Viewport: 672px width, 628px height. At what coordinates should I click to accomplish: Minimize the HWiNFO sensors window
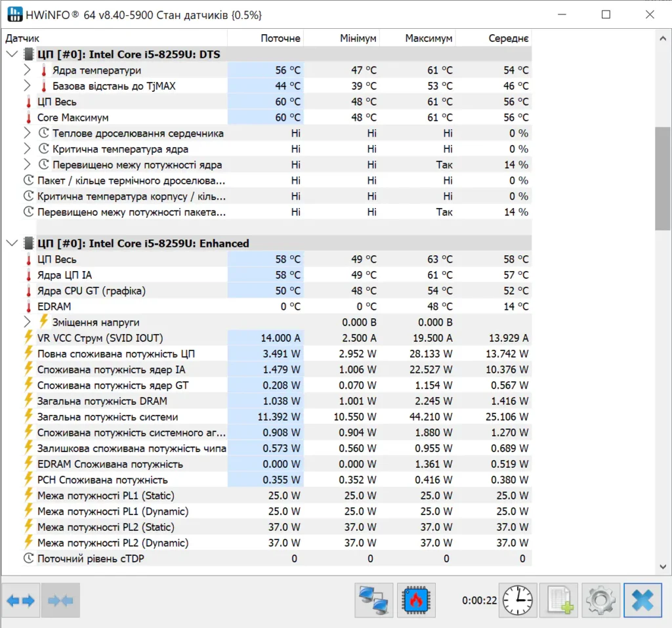[x=562, y=14]
